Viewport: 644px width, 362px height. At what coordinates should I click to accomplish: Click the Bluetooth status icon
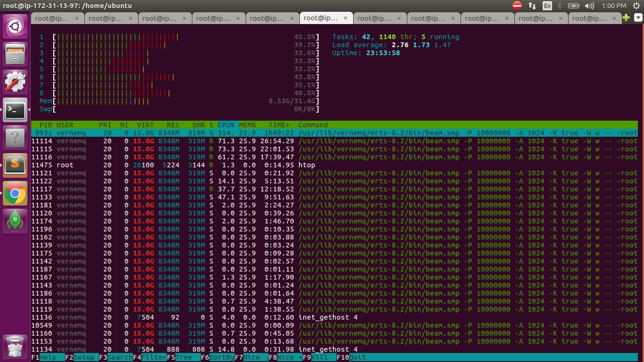[559, 6]
